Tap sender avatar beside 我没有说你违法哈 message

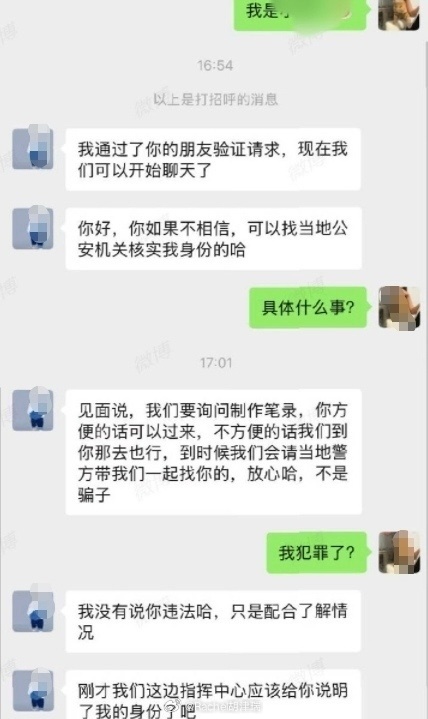[x=33, y=611]
